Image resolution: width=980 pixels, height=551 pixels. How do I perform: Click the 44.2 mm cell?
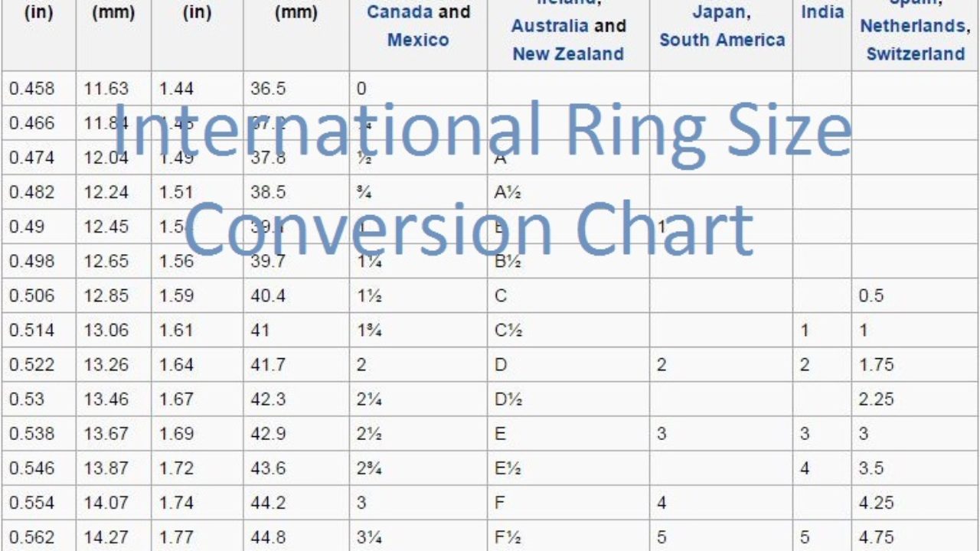[296, 503]
